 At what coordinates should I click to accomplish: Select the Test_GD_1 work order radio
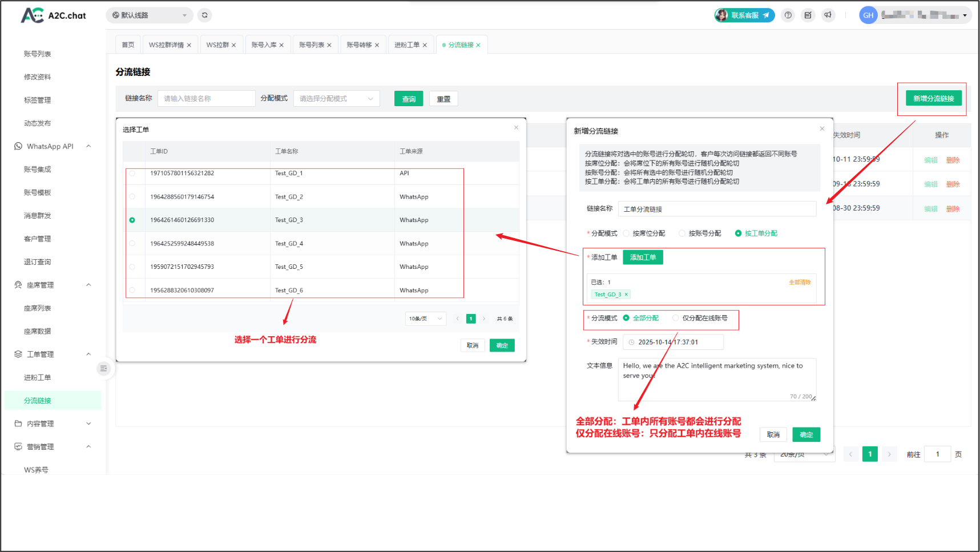(x=132, y=174)
